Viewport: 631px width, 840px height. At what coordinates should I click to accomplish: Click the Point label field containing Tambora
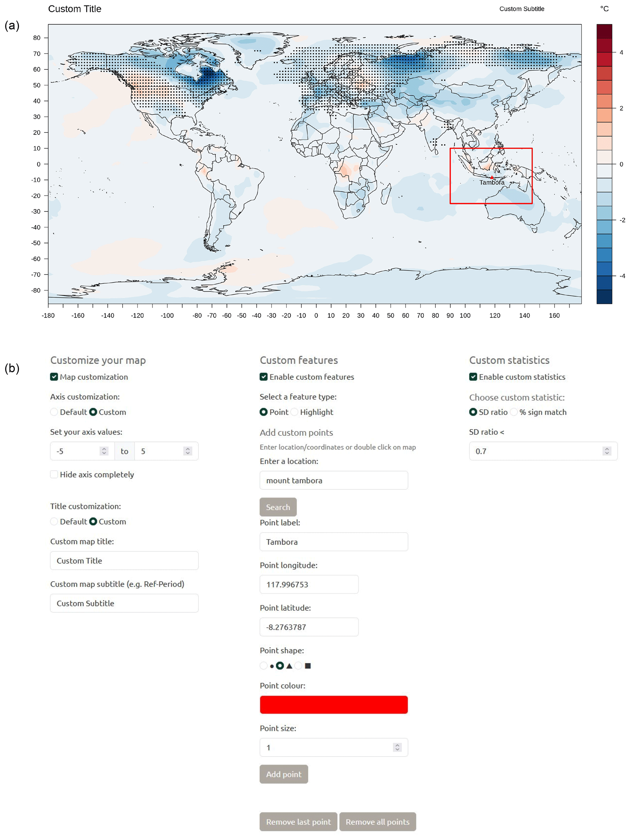pyautogui.click(x=334, y=542)
